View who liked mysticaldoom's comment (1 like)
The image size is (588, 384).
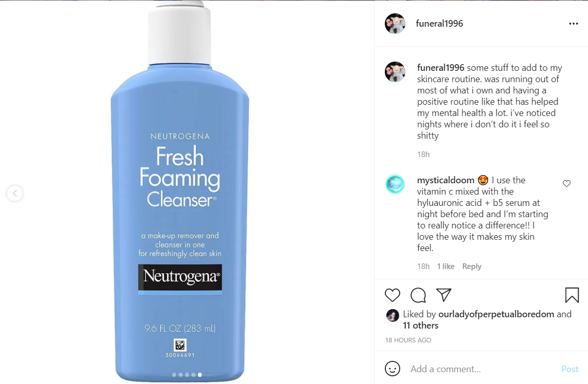pyautogui.click(x=445, y=266)
